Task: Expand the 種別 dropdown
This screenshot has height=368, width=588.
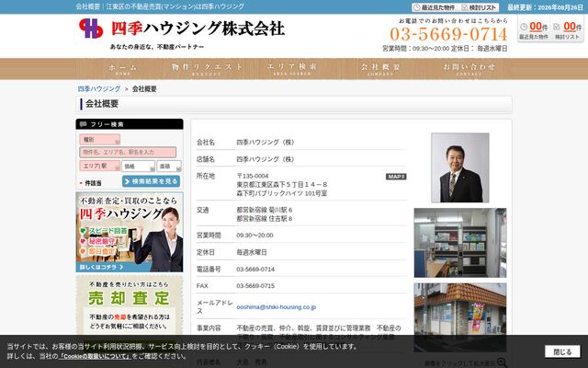Action: [100, 140]
